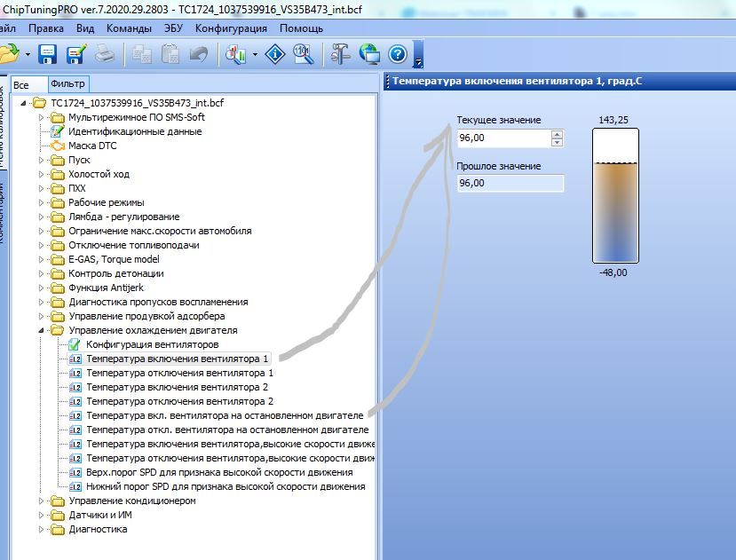Click the Copy icon in the toolbar
736x560 pixels.
point(141,54)
